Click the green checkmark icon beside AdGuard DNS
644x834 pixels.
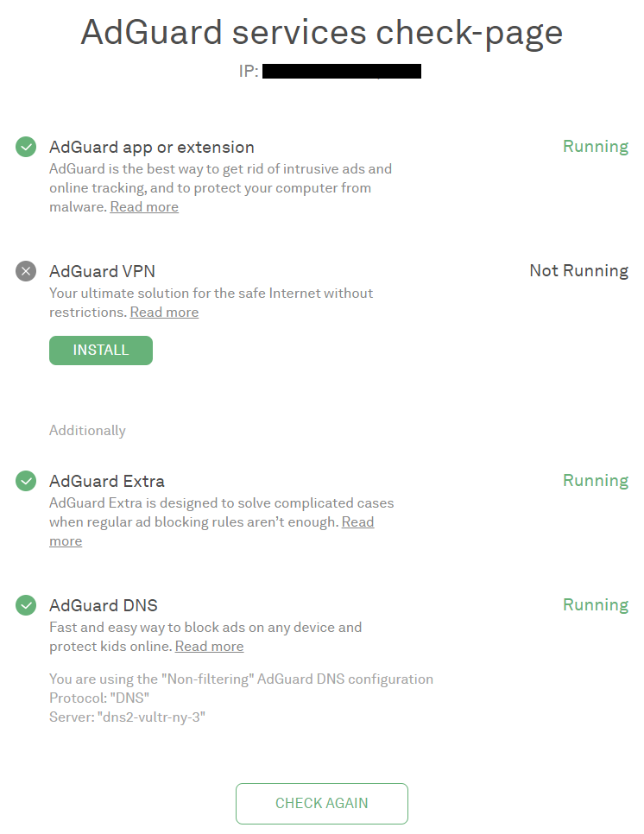pos(26,605)
